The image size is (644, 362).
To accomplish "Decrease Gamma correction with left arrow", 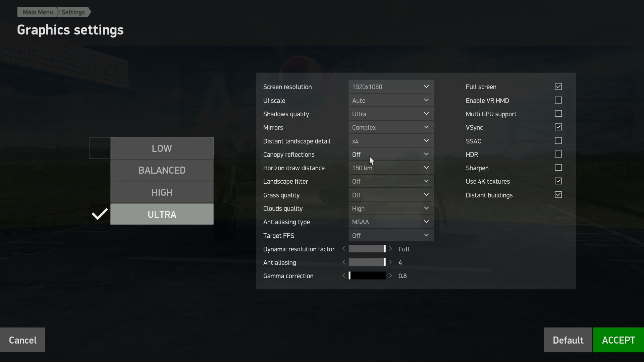I will click(x=343, y=276).
